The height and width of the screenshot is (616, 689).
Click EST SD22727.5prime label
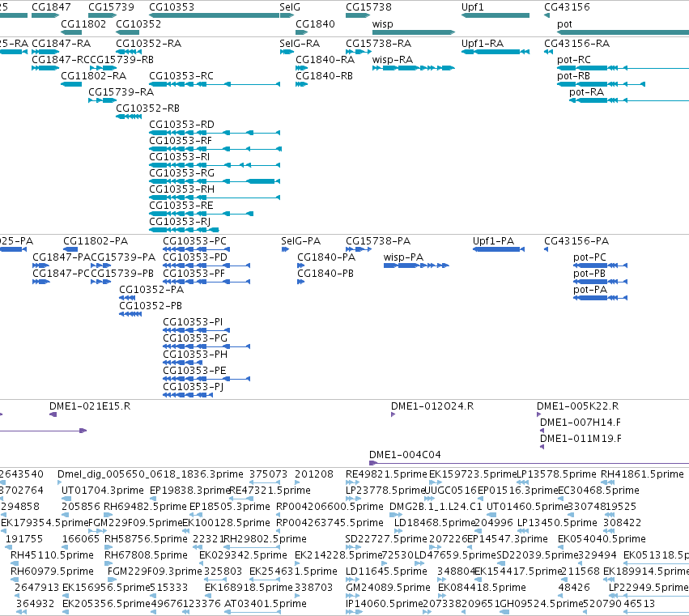[386, 538]
